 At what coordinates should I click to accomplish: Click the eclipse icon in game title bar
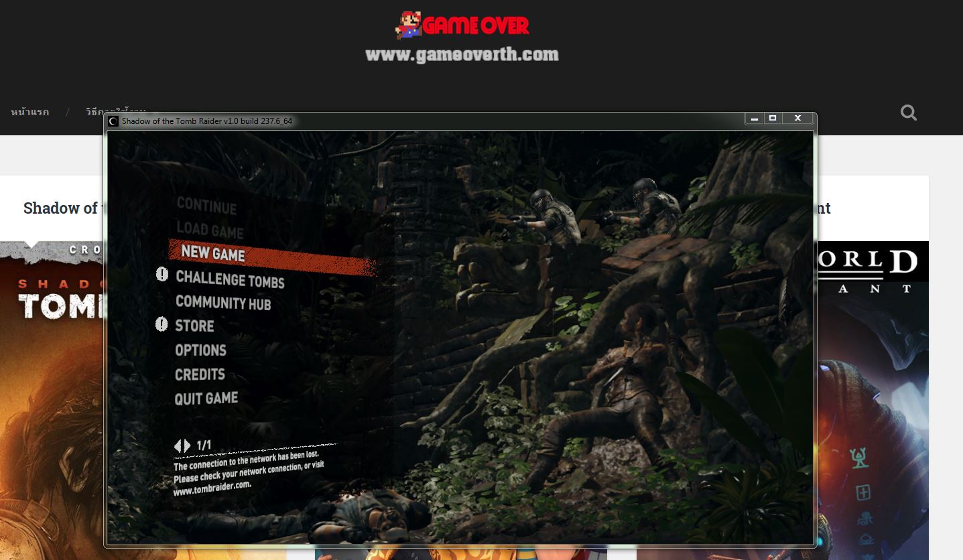[x=113, y=121]
